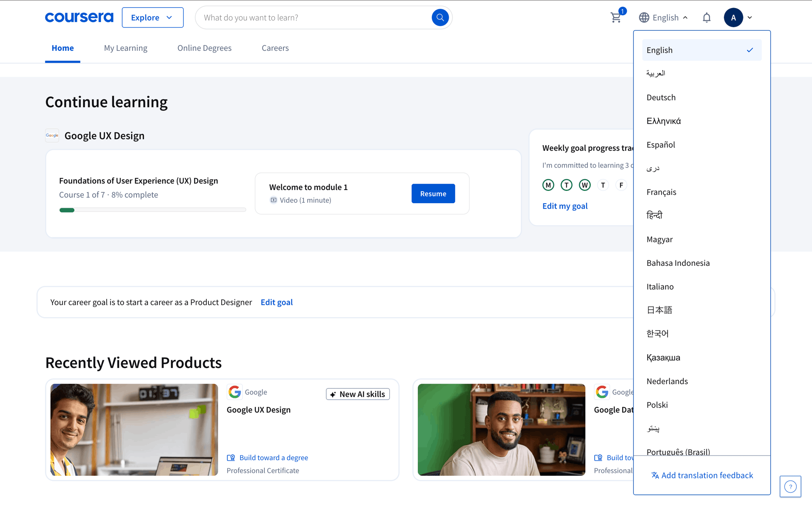The width and height of the screenshot is (812, 508).
Task: Go to the Home tab
Action: pyautogui.click(x=63, y=48)
